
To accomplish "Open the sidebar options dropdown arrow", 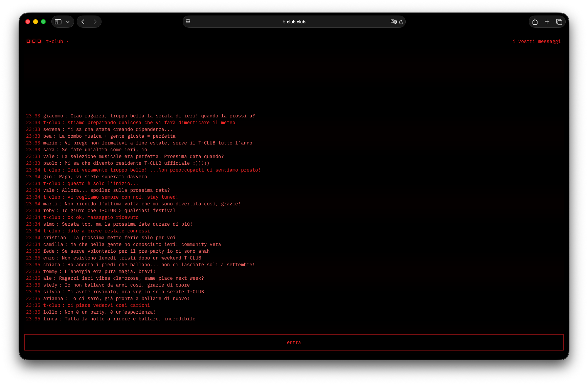I will tap(68, 22).
